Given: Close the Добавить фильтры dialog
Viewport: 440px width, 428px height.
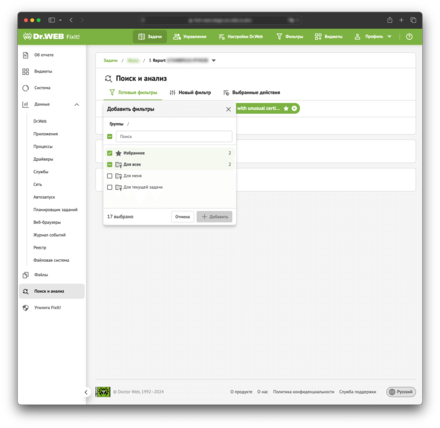Looking at the screenshot, I should tap(228, 109).
